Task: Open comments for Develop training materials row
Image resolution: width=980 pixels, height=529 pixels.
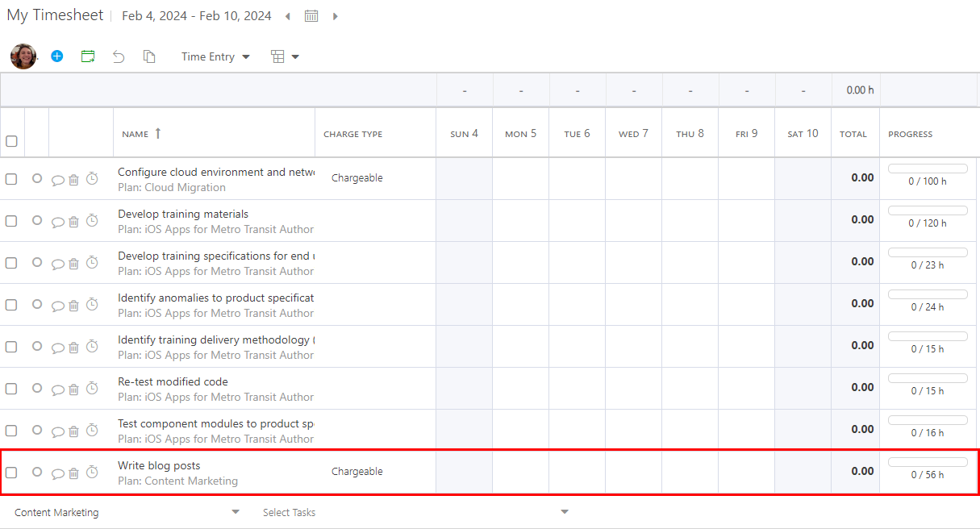Action: [58, 222]
